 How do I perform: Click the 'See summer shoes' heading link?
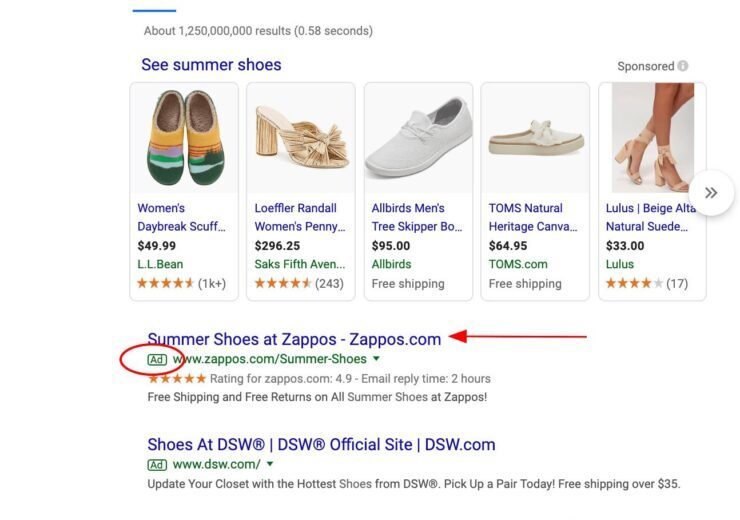coord(211,65)
